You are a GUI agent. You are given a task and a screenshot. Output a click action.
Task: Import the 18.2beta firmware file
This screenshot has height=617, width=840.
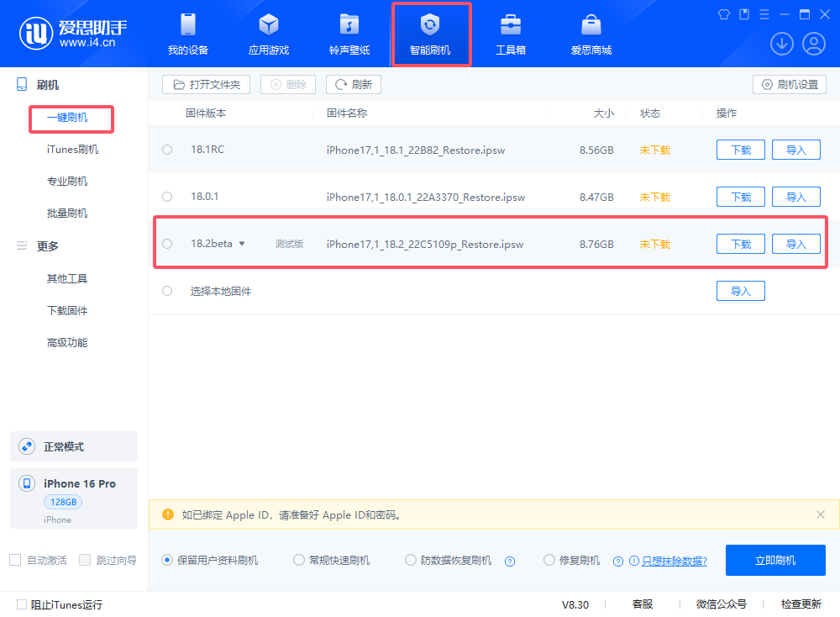[796, 244]
